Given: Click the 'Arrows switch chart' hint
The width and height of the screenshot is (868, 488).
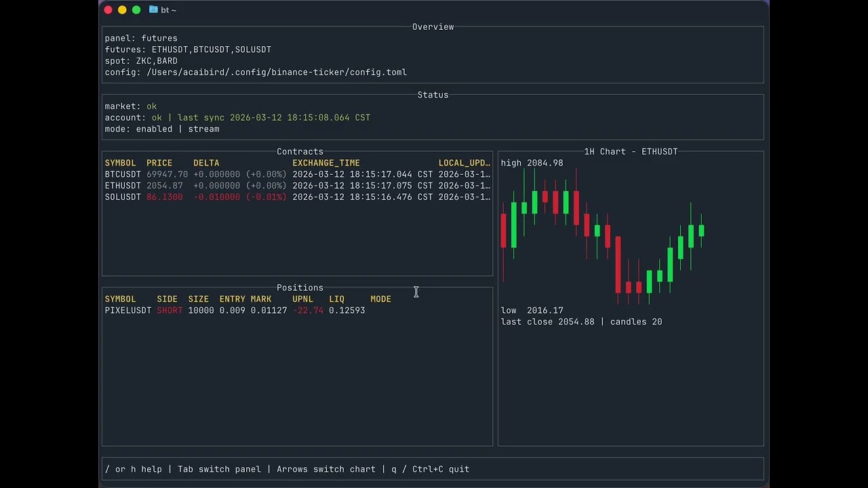Looking at the screenshot, I should (326, 469).
